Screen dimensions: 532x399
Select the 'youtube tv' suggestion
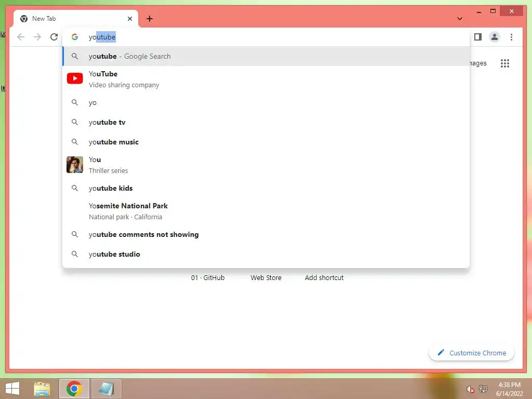click(x=267, y=122)
